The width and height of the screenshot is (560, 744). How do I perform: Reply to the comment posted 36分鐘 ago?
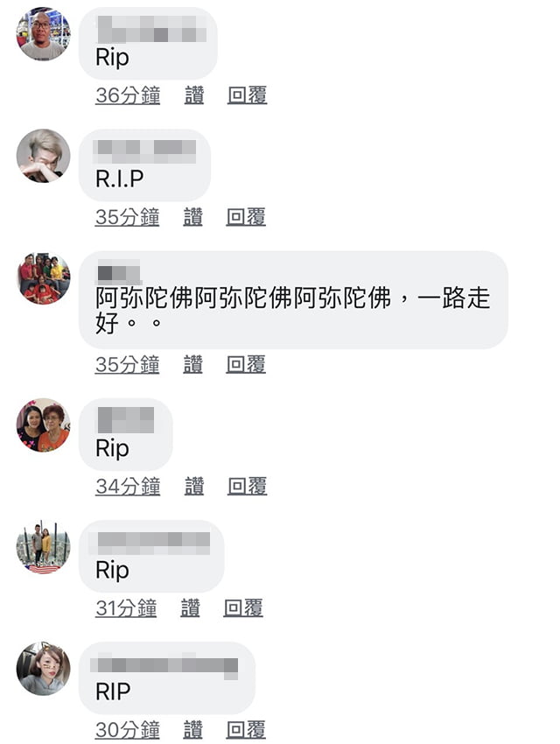pos(247,95)
